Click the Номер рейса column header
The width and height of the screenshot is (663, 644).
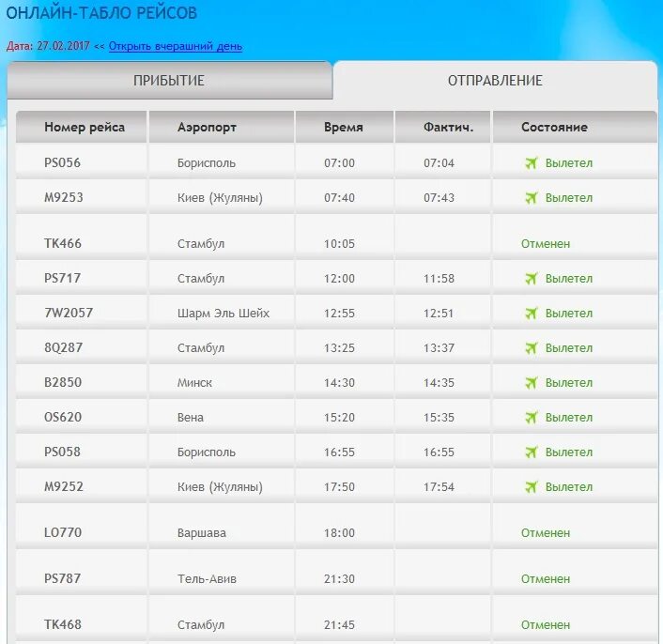[82, 127]
